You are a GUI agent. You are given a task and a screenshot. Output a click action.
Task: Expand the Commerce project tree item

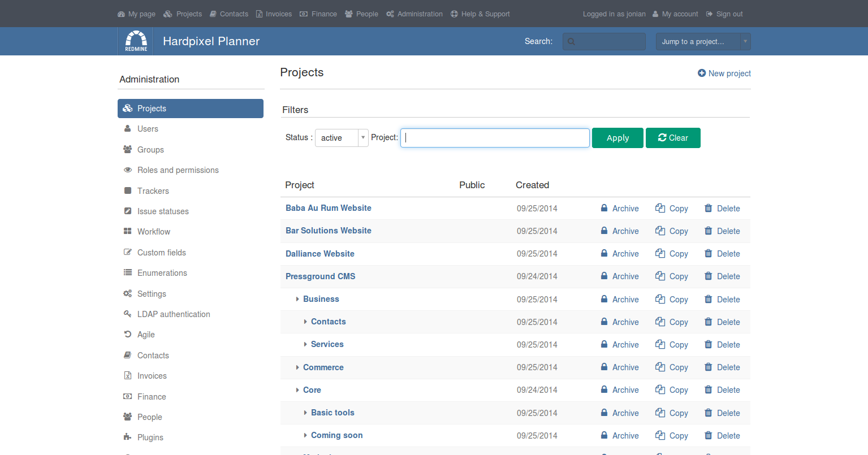click(298, 367)
